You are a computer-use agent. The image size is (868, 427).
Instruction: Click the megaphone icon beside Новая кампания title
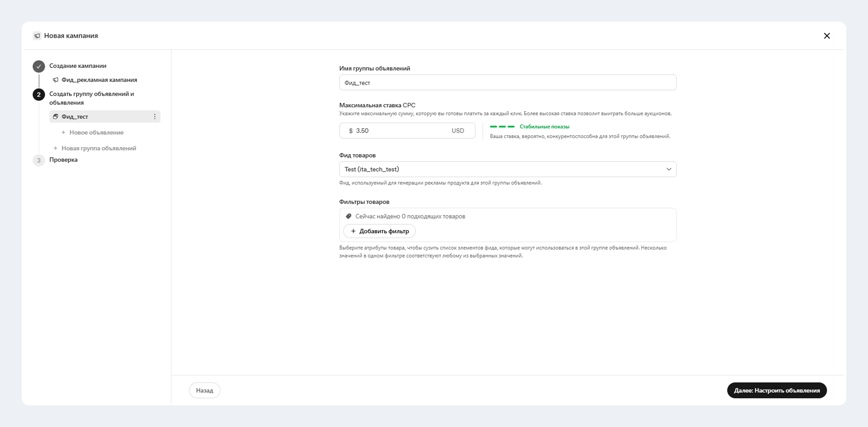tap(37, 36)
